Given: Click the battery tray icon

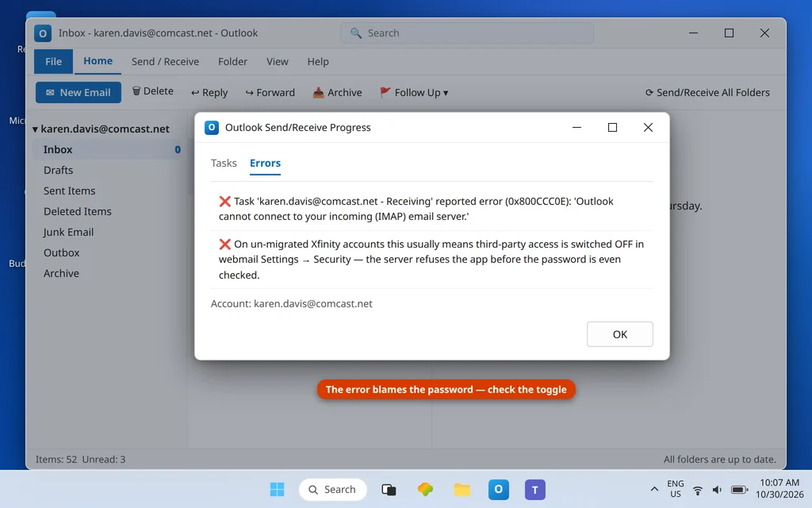Looking at the screenshot, I should tap(739, 490).
